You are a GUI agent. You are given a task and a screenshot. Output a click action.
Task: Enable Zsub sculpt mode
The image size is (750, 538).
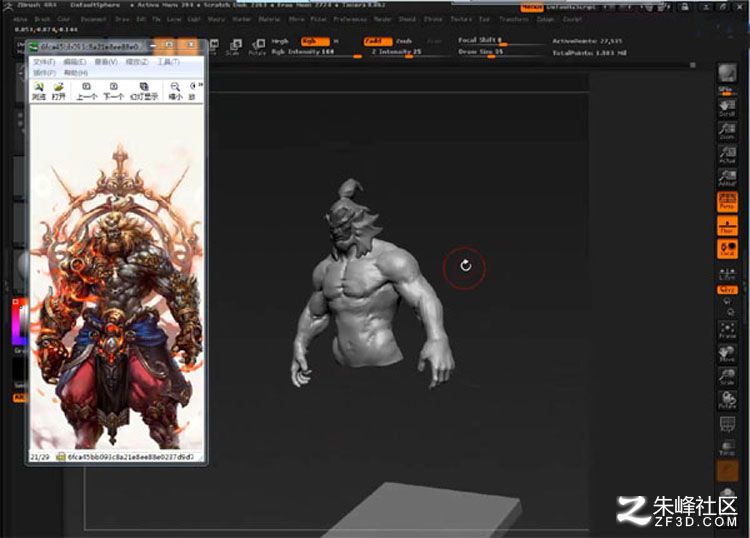pos(404,41)
